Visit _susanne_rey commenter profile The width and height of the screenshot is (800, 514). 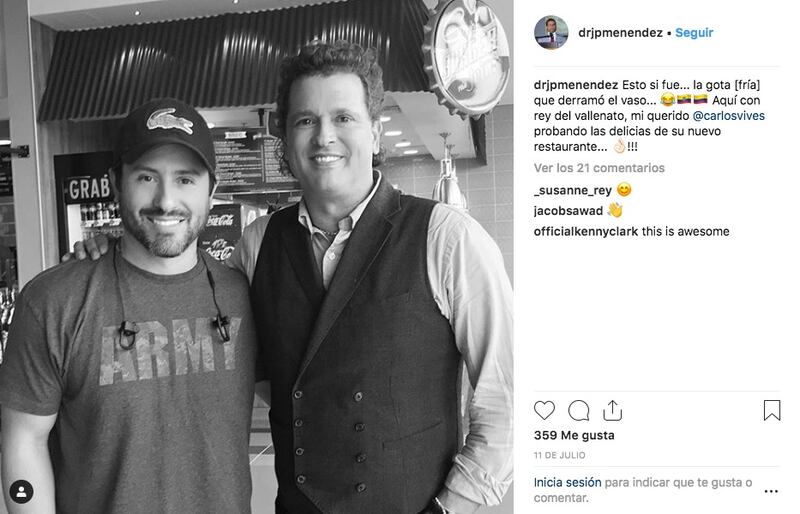[572, 190]
